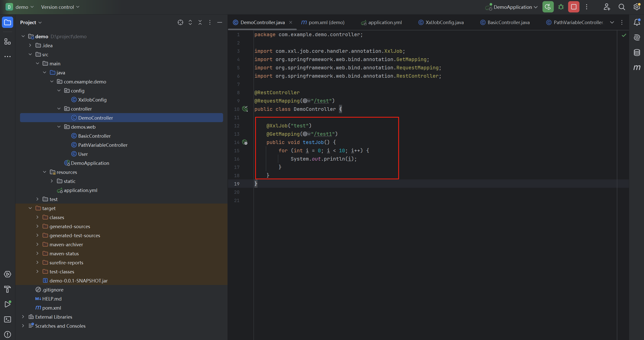Viewport: 644px width, 340px height.
Task: Select User class in tree
Action: (83, 154)
